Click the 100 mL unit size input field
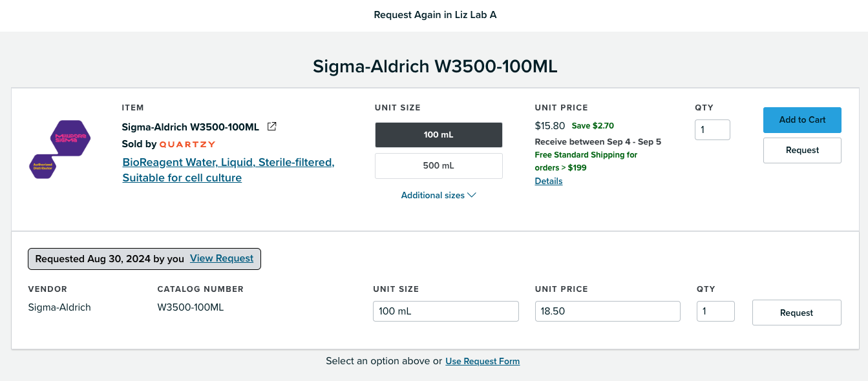 (446, 311)
